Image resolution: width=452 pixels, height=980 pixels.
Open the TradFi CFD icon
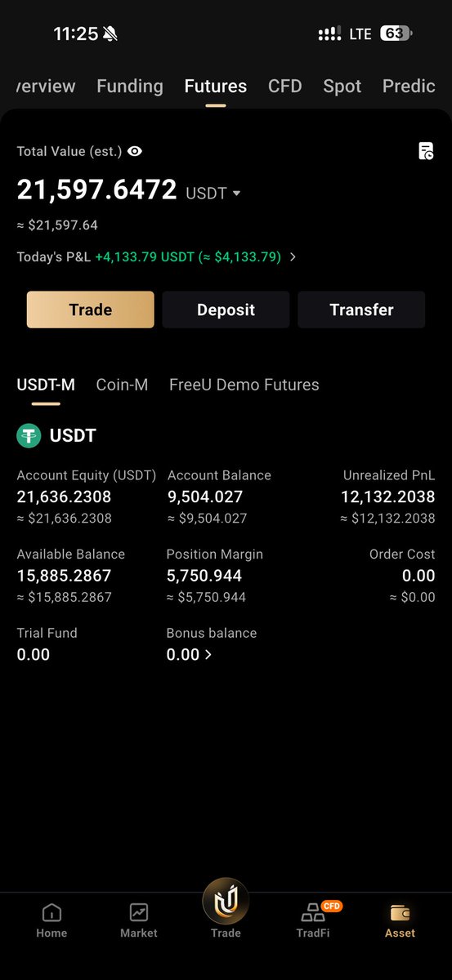click(x=313, y=912)
